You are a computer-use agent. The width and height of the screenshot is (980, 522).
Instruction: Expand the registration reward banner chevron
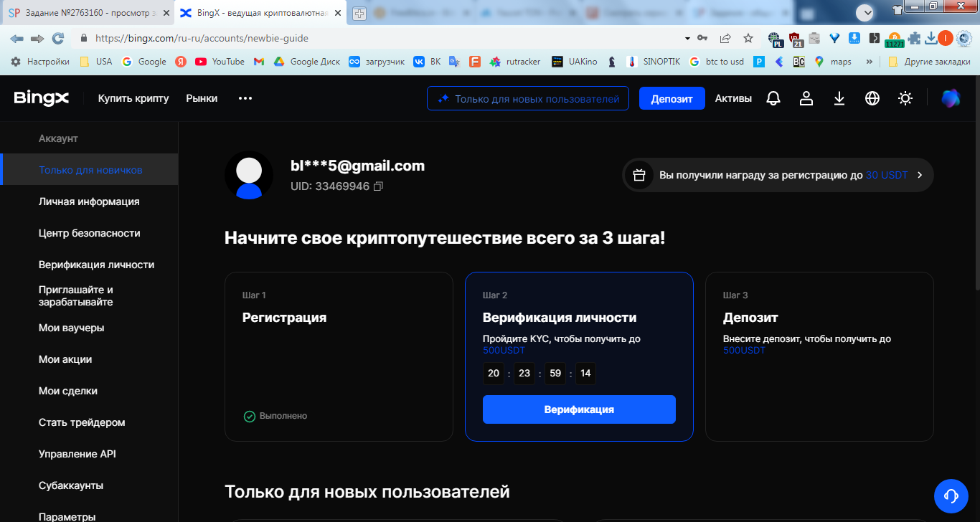[920, 175]
